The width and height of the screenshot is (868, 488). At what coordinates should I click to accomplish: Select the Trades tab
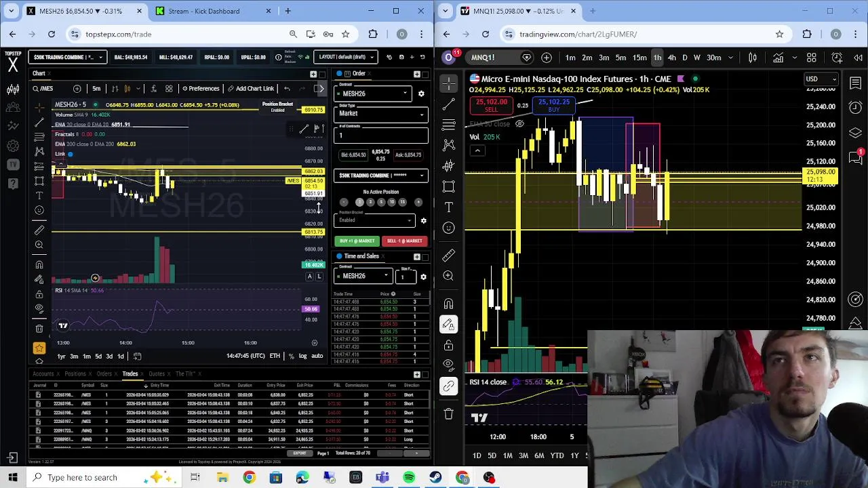[x=130, y=374]
